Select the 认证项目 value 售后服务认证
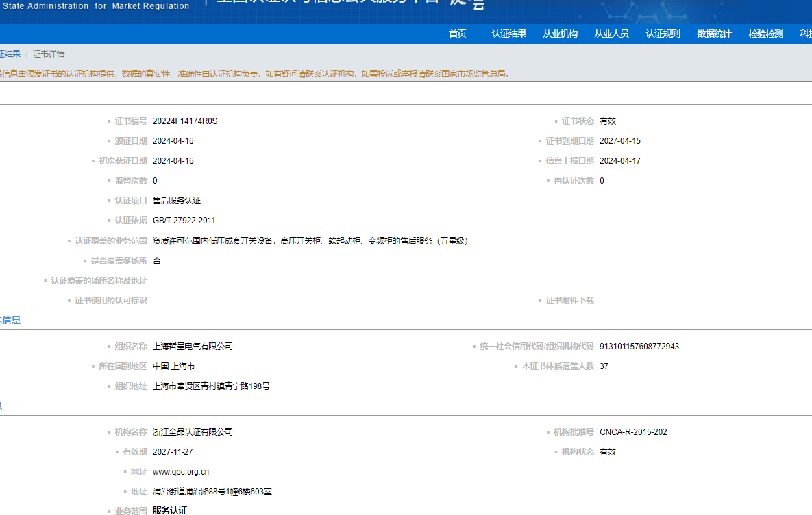This screenshot has width=812, height=515. (177, 200)
